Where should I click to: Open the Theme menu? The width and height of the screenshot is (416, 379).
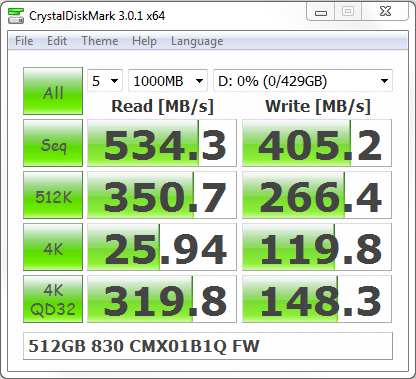click(100, 41)
